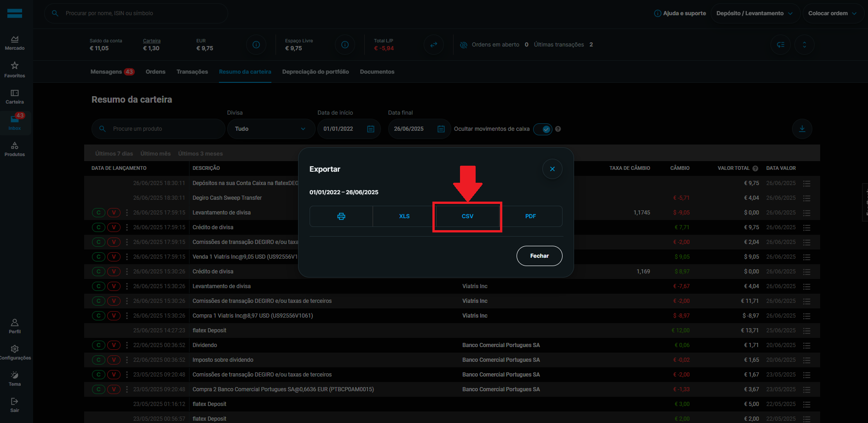The height and width of the screenshot is (423, 868).
Task: Switch Tema icon in sidebar
Action: 15,375
